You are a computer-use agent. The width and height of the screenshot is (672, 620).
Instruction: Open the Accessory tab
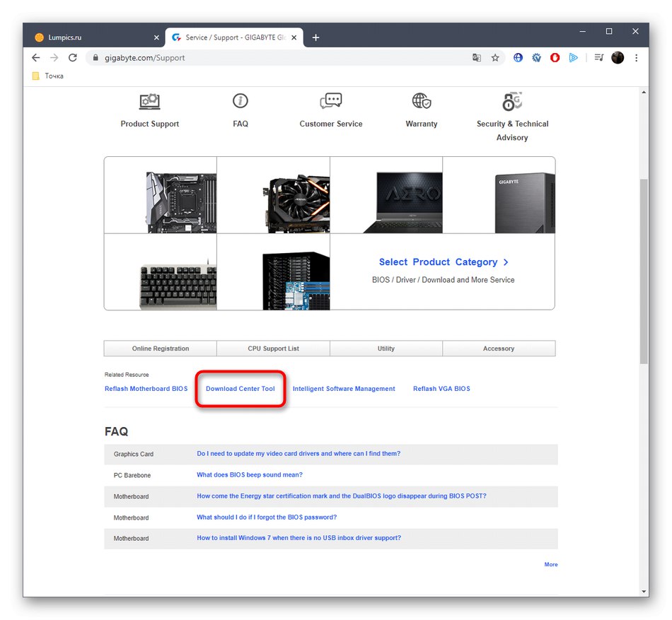pyautogui.click(x=499, y=349)
